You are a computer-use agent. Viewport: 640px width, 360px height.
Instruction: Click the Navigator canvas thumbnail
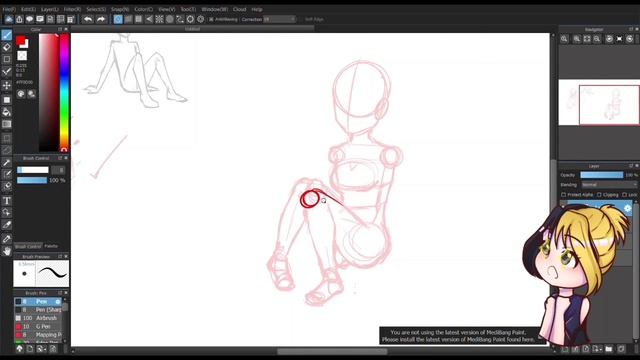[598, 102]
